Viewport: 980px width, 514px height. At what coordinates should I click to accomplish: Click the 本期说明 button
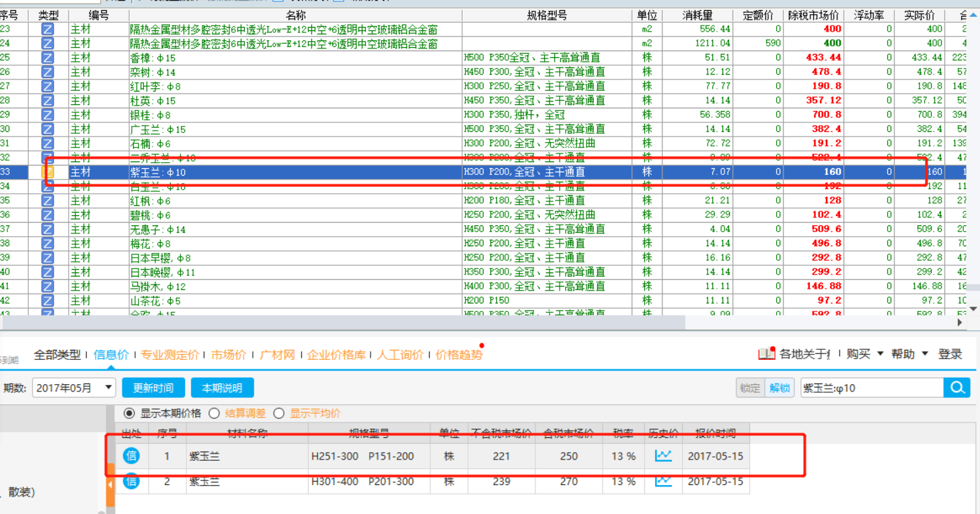coord(222,388)
